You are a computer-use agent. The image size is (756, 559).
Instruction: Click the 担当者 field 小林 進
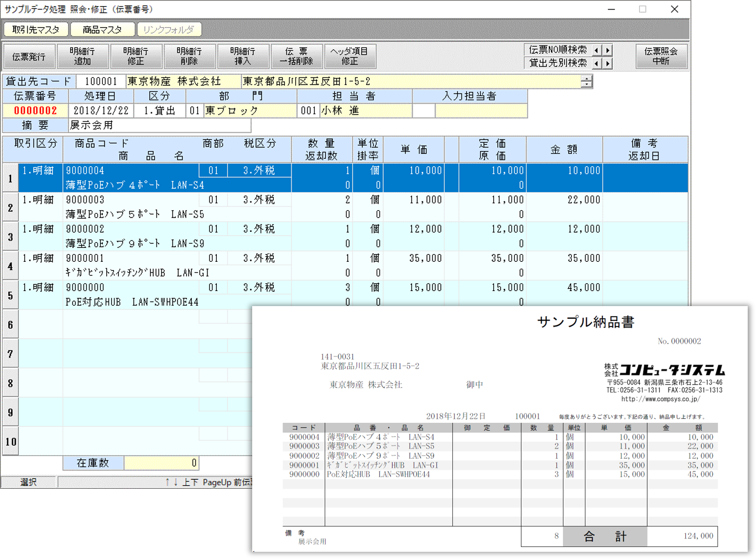click(366, 111)
